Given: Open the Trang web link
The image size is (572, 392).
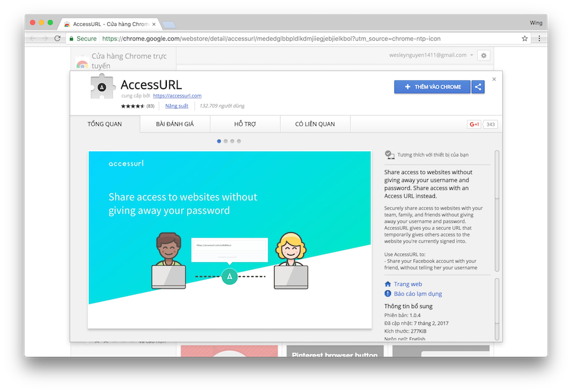Looking at the screenshot, I should (408, 284).
